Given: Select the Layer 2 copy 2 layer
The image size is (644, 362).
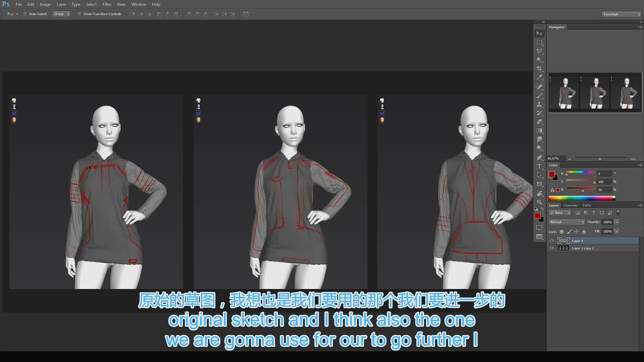Looking at the screenshot, I should click(593, 248).
